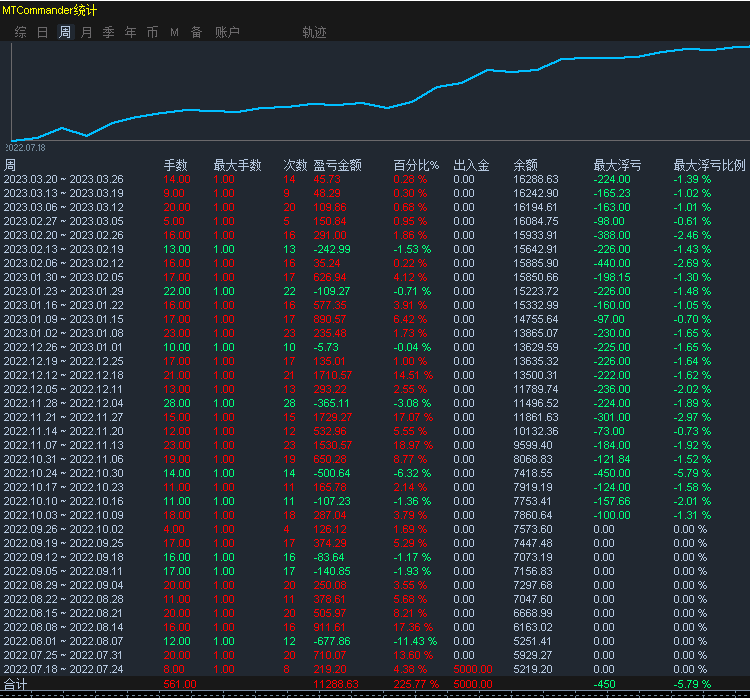
Task: Open the 日 daily statistics tab
Action: (x=43, y=32)
